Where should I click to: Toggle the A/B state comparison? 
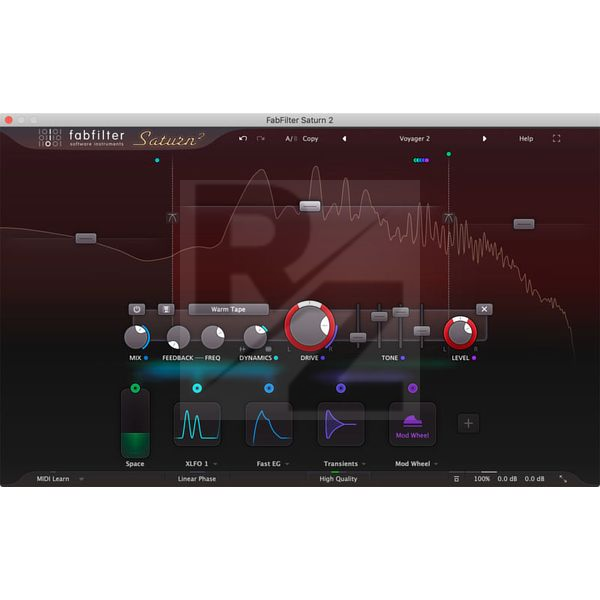(291, 139)
